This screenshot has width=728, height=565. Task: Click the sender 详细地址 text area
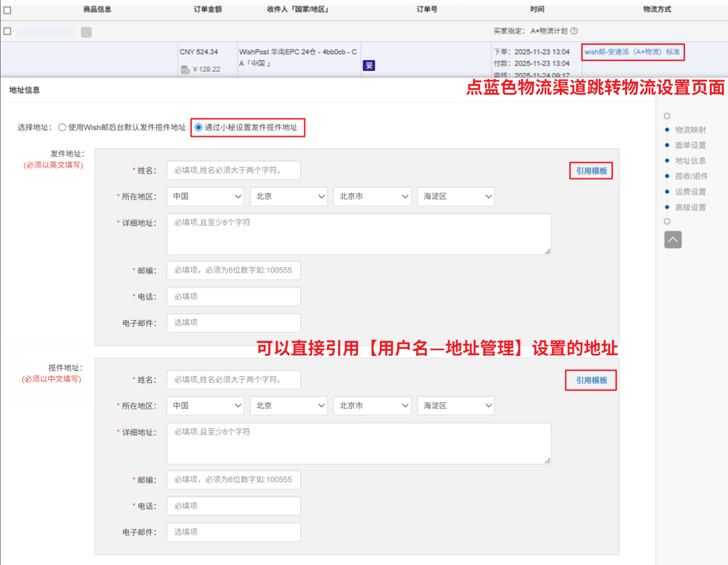(358, 234)
